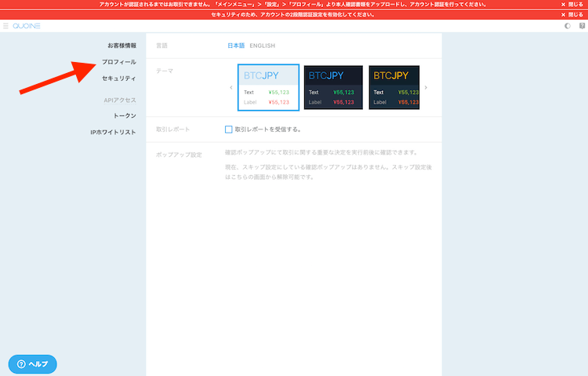Viewport: 588px width, 376px height.
Task: Close the two-factor security warning banner
Action: (x=572, y=15)
